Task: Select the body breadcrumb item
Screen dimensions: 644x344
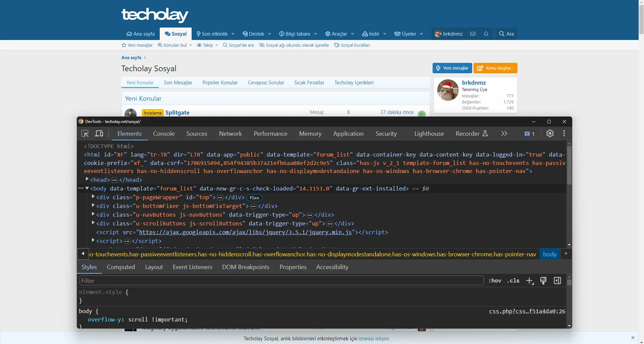Action: [550, 254]
